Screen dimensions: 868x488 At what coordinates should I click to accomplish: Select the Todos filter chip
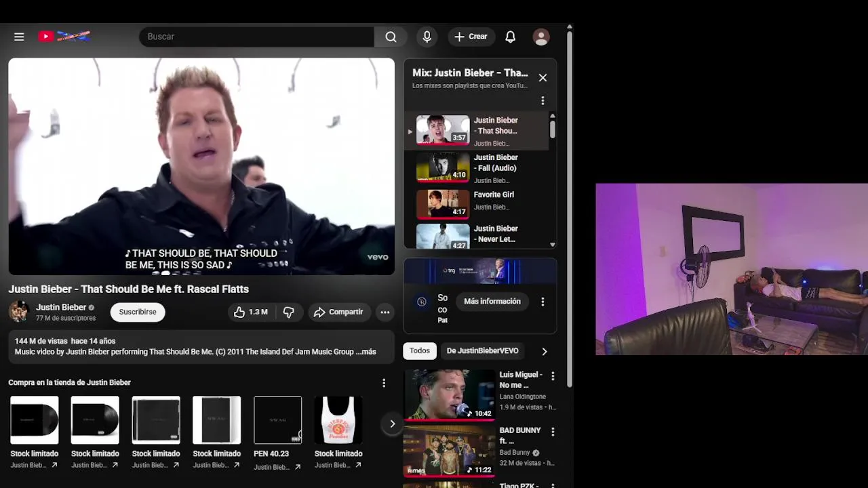pyautogui.click(x=419, y=350)
